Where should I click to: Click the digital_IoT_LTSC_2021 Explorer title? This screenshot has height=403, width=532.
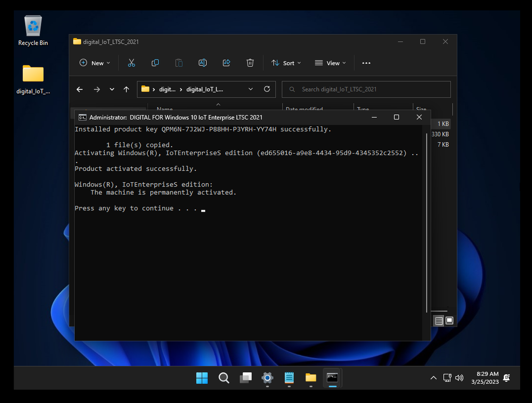(x=111, y=42)
